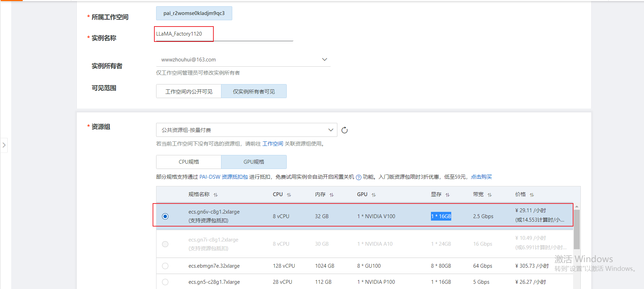644x289 pixels.
Task: Sort by 价格 column sort icon
Action: click(532, 195)
